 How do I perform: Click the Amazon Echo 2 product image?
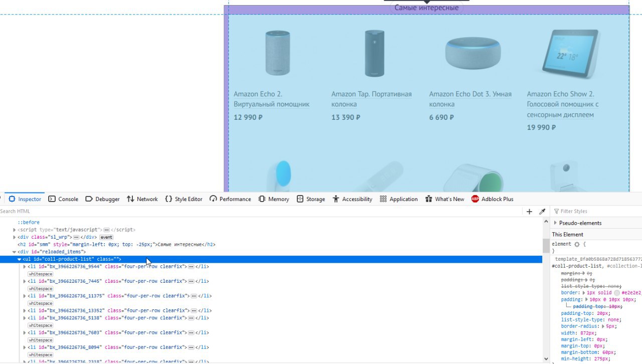coord(277,53)
